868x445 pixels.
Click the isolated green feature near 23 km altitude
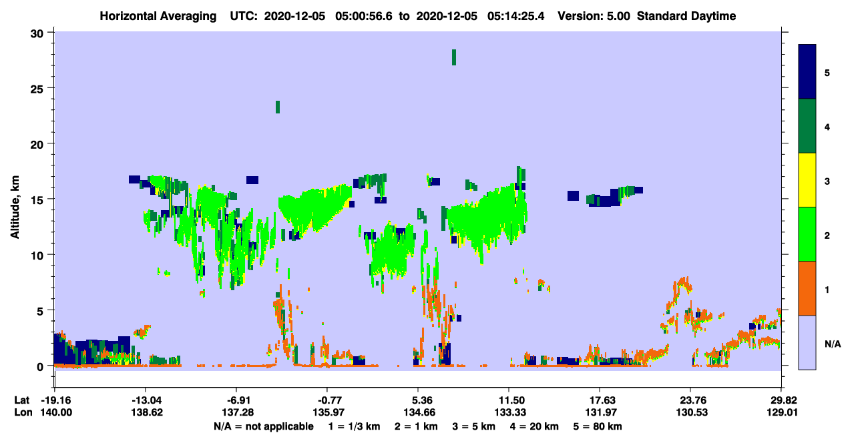click(x=278, y=107)
